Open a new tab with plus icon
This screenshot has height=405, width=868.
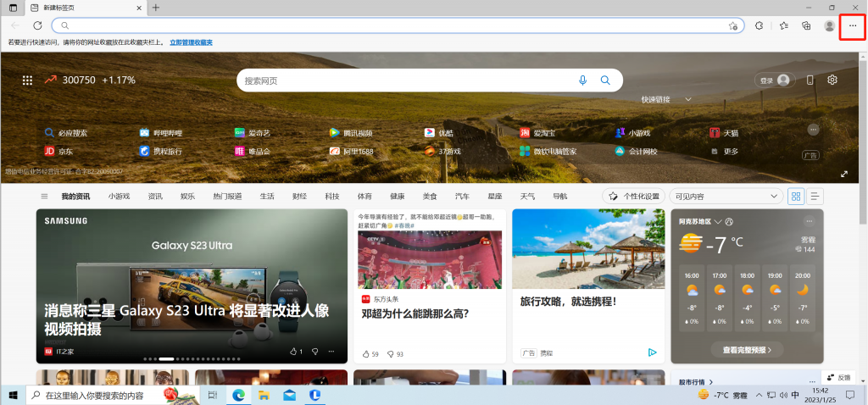(x=156, y=8)
